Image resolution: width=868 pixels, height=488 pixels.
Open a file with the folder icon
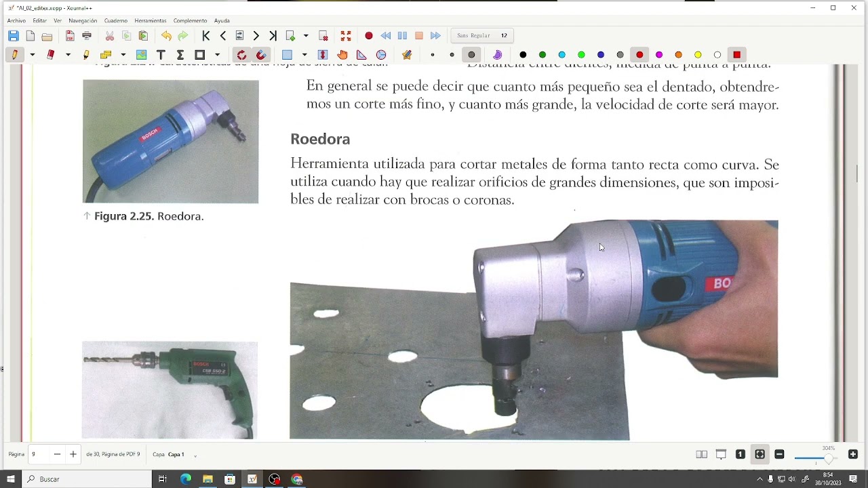coord(47,36)
